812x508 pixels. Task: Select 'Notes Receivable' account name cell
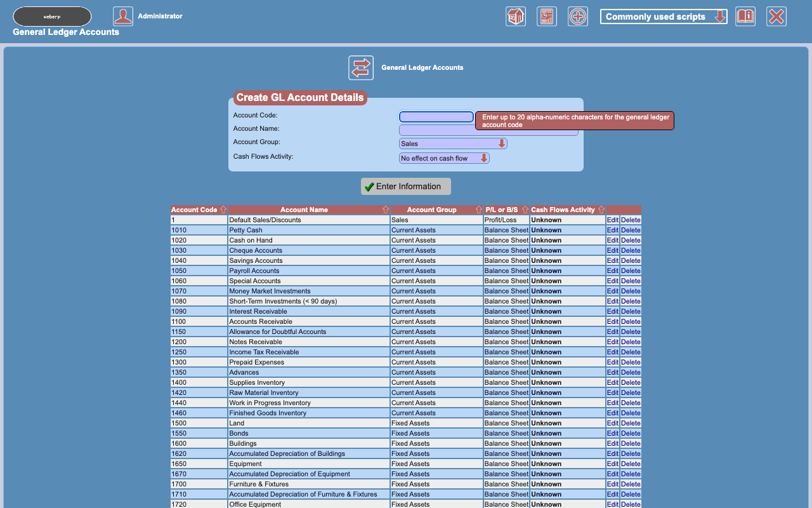309,342
